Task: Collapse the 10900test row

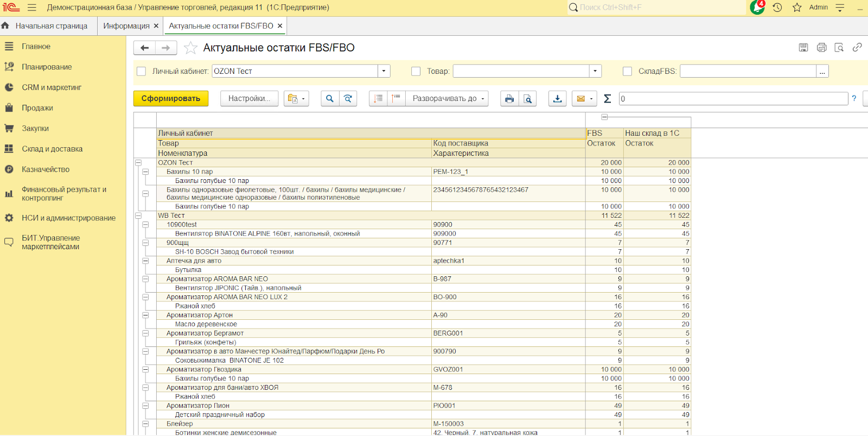Action: click(x=145, y=225)
